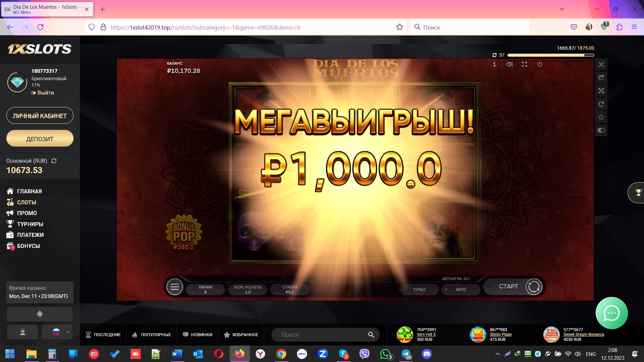Click the wagering progress bar
This screenshot has height=362, width=644.
[x=551, y=55]
